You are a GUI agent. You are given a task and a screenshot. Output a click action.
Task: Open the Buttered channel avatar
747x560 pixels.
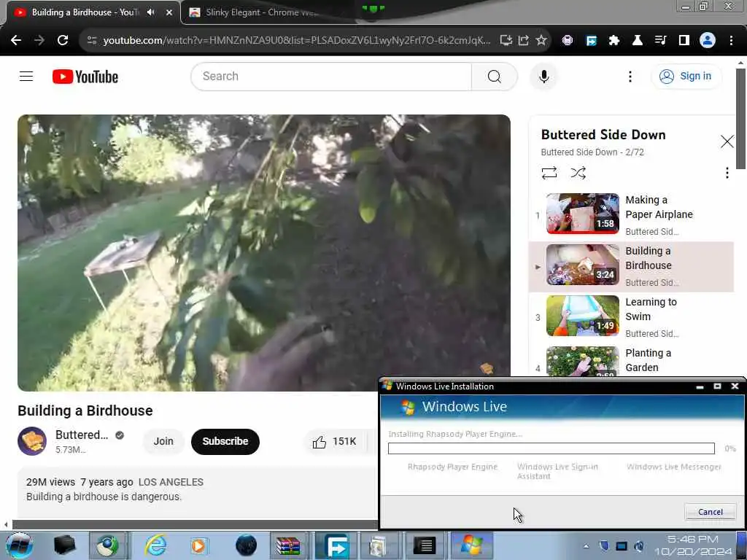click(x=32, y=441)
